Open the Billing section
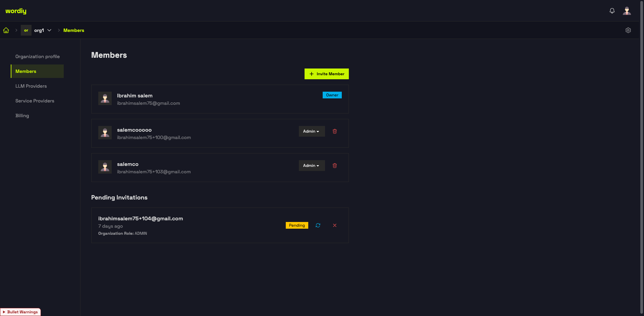The height and width of the screenshot is (316, 644). tap(22, 116)
